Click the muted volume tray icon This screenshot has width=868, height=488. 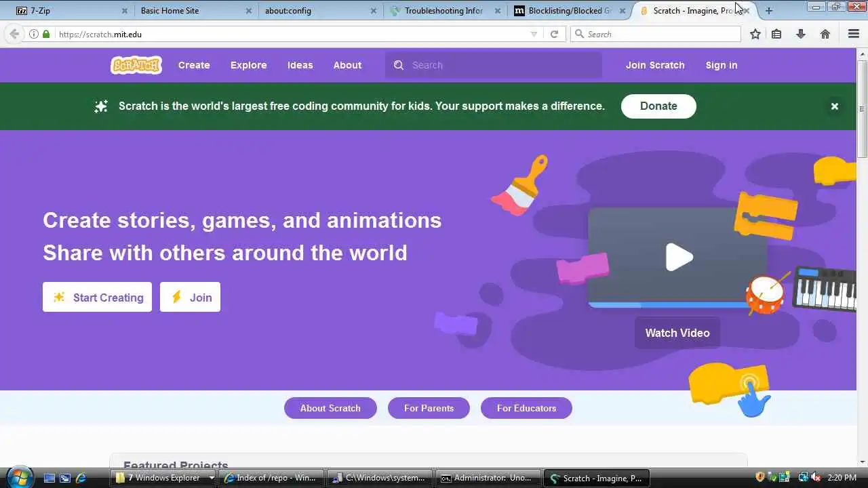pyautogui.click(x=815, y=477)
